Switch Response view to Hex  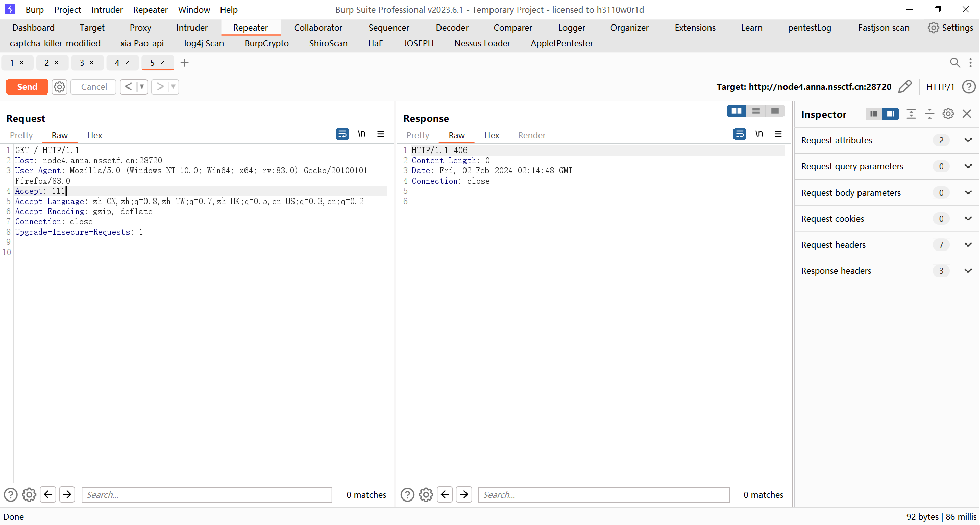click(492, 135)
